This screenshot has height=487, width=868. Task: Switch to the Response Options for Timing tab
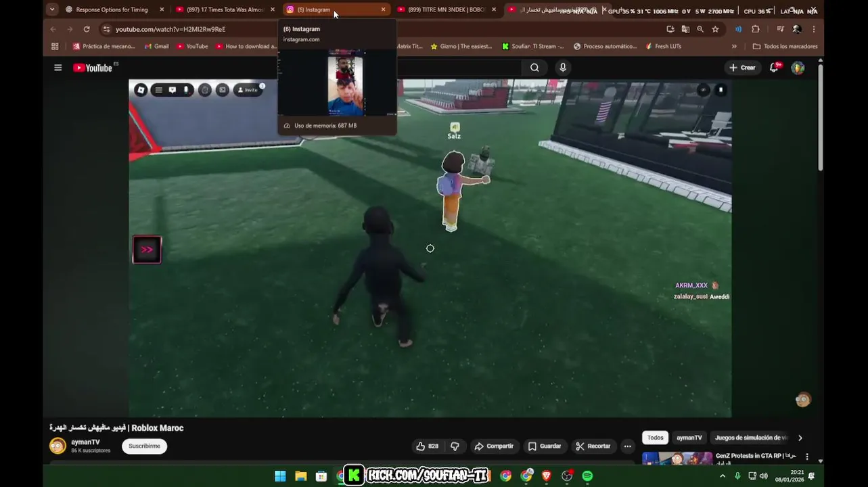pyautogui.click(x=115, y=9)
